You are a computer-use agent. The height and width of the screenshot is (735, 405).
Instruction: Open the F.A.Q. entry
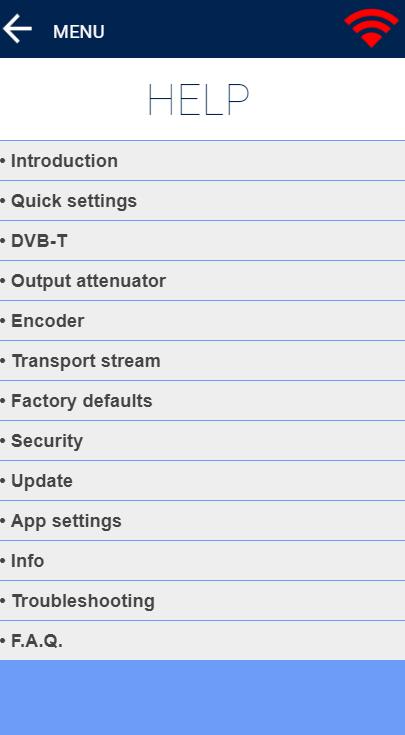point(202,641)
